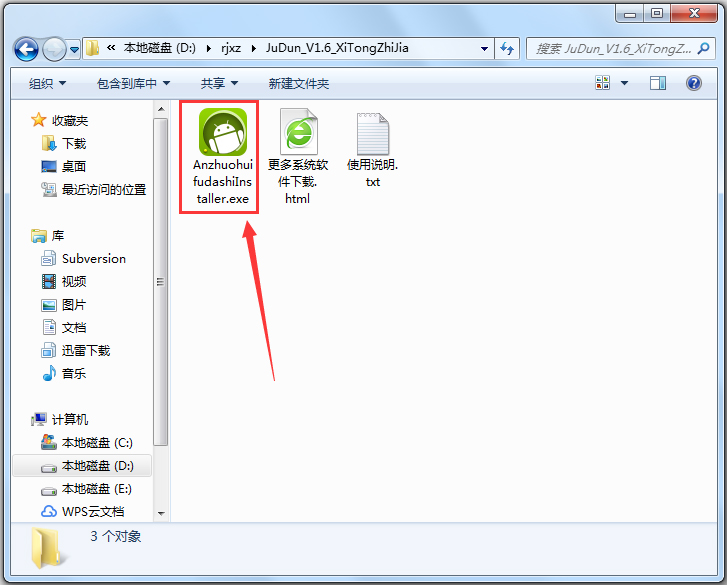This screenshot has height=585, width=727.
Task: Click the 桌面 monitor icon
Action: point(49,166)
